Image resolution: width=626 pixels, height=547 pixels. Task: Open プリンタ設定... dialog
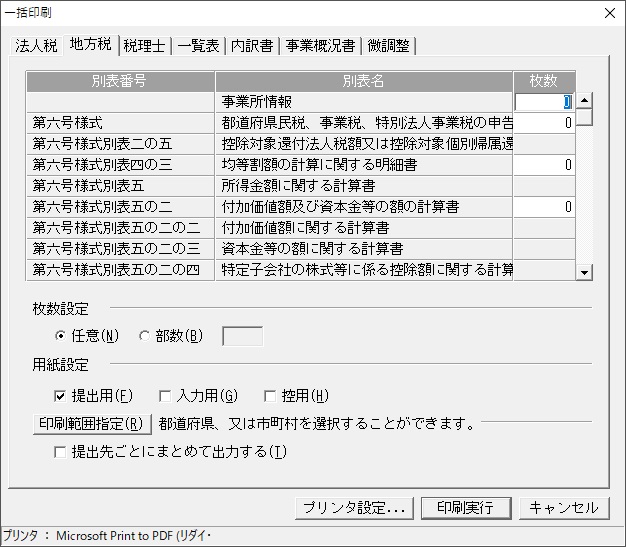coord(354,508)
